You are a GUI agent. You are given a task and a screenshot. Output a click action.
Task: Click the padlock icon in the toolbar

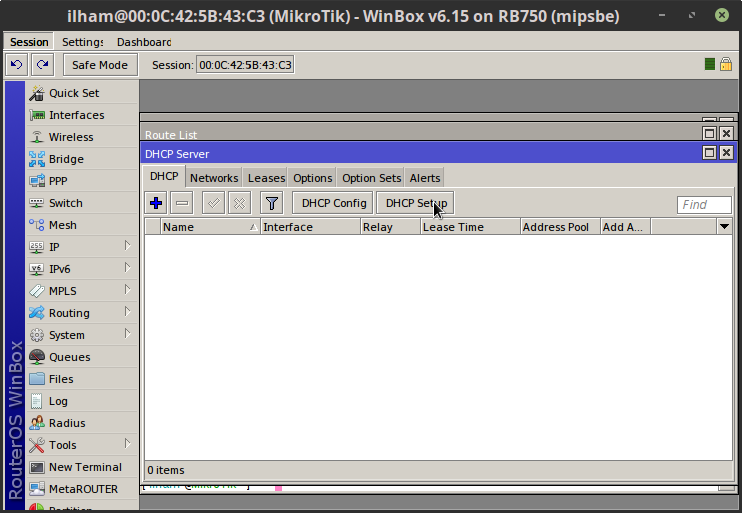click(x=726, y=64)
